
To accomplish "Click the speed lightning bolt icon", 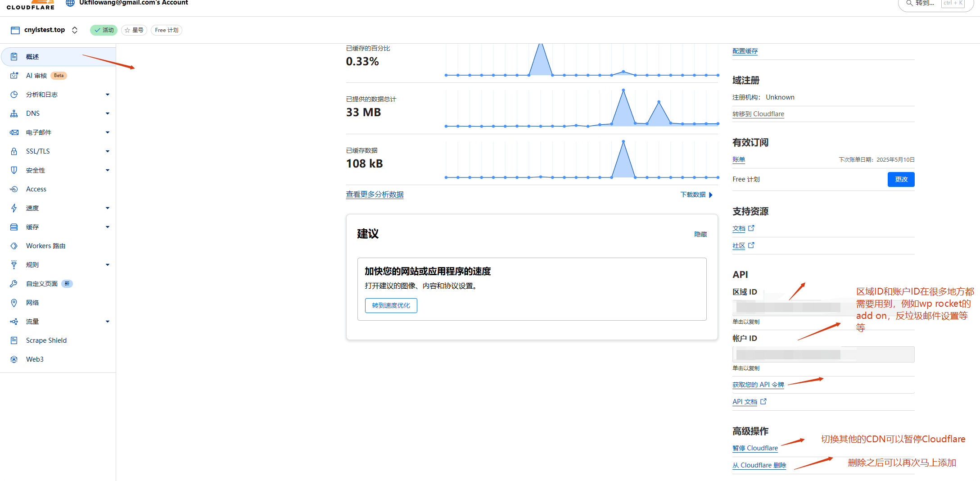I will click(x=14, y=208).
